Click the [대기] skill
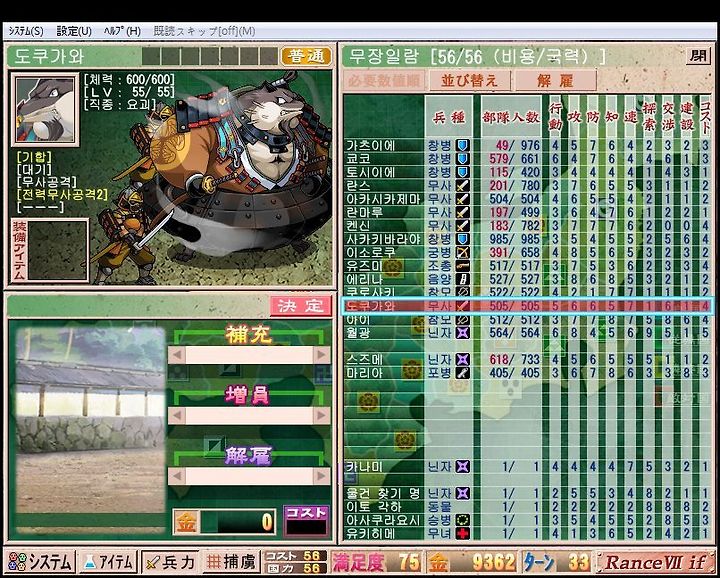720x578 pixels. [34, 170]
